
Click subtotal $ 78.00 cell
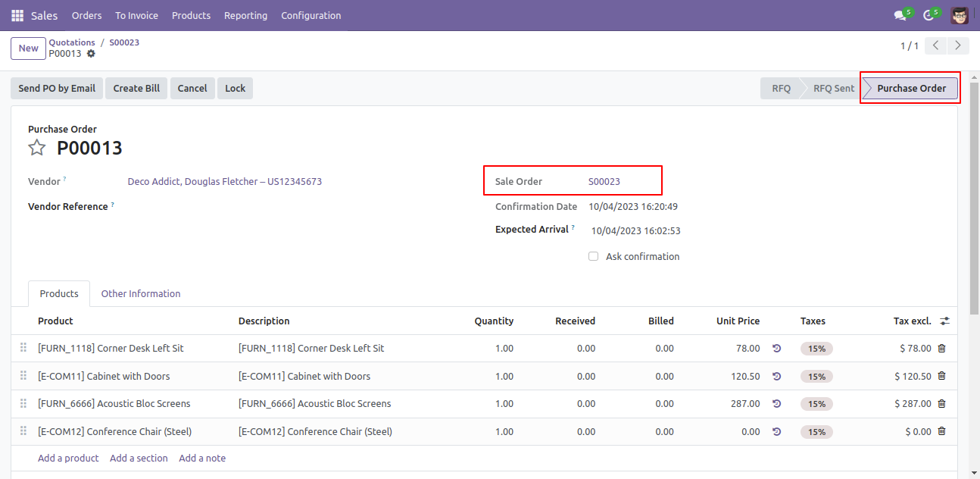point(916,349)
